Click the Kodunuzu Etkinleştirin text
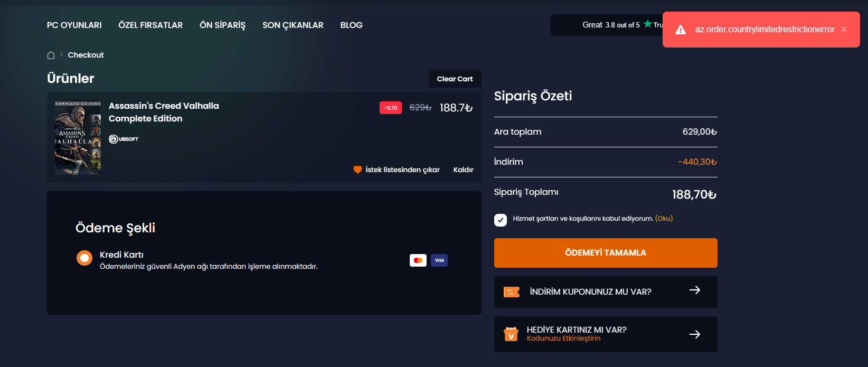 pos(563,338)
